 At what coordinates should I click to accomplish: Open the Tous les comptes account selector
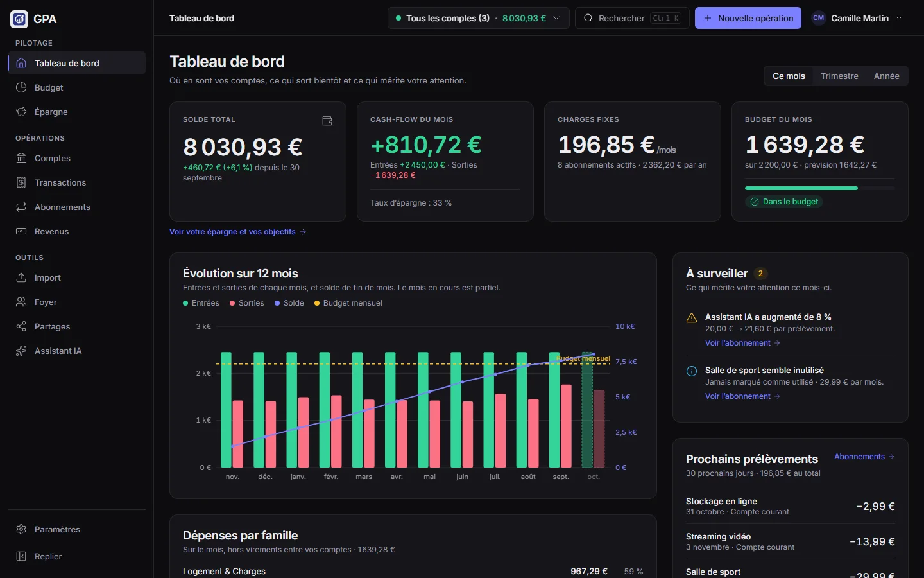(x=478, y=18)
